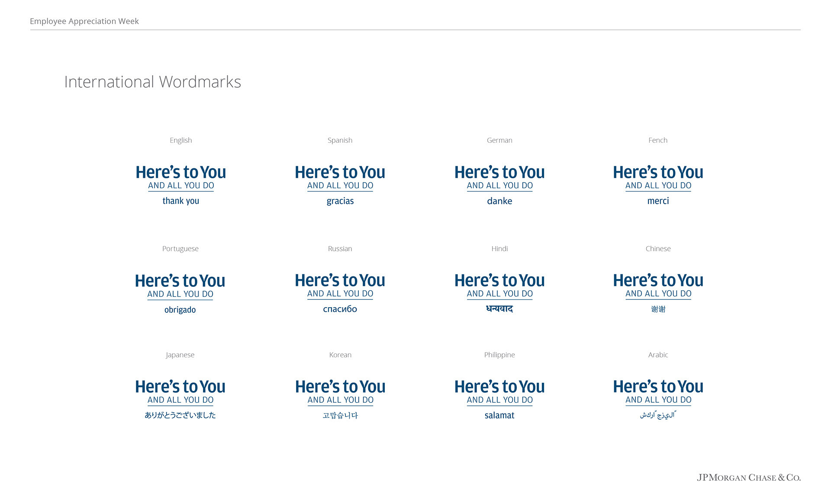Click the "Arabic" language label
Screen dimensions: 831x504
tap(658, 355)
